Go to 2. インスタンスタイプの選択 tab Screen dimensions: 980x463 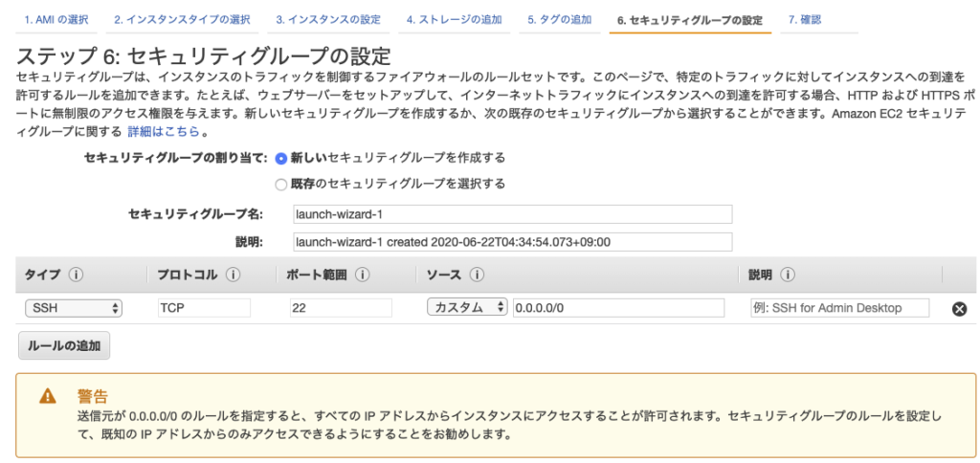pyautogui.click(x=182, y=19)
